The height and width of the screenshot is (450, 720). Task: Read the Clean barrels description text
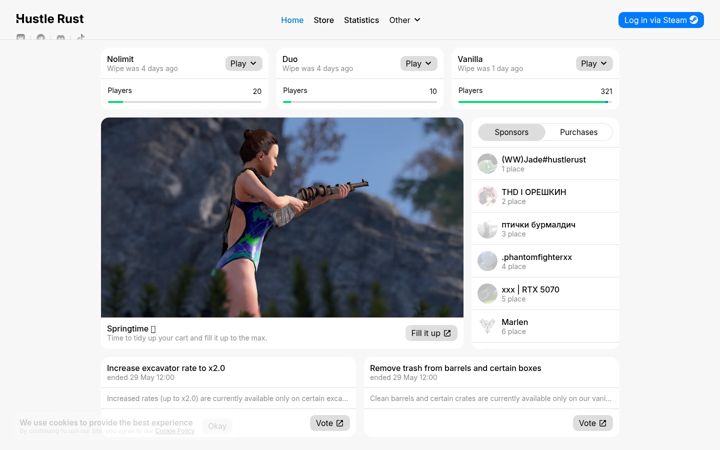pos(490,399)
